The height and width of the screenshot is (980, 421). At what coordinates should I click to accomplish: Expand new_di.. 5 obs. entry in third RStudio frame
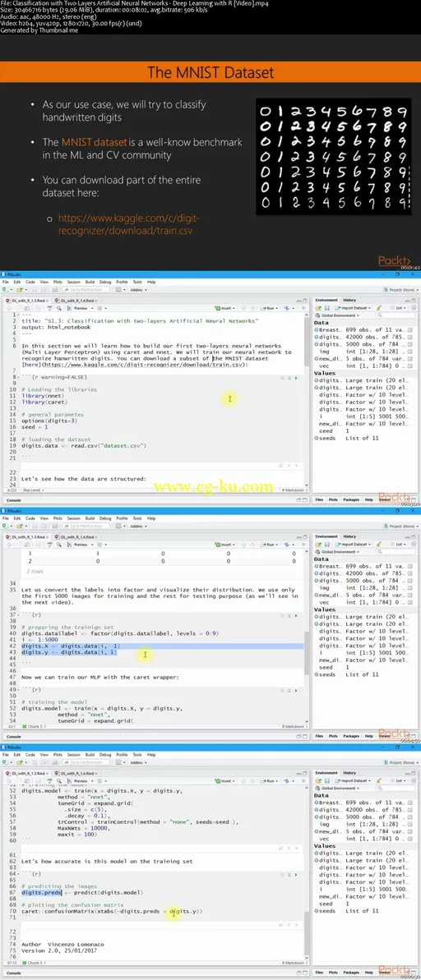click(316, 830)
